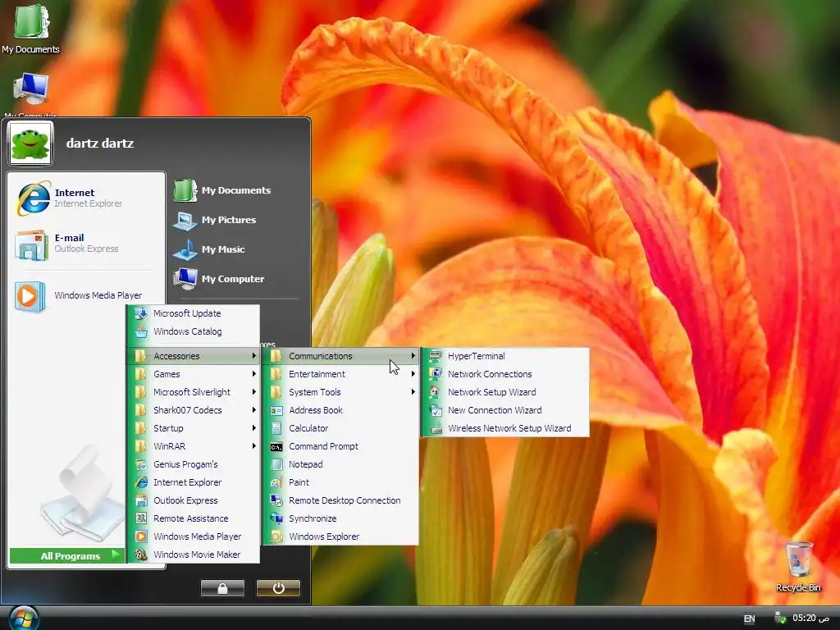Click the Startup folder label
840x630 pixels.
tap(168, 428)
